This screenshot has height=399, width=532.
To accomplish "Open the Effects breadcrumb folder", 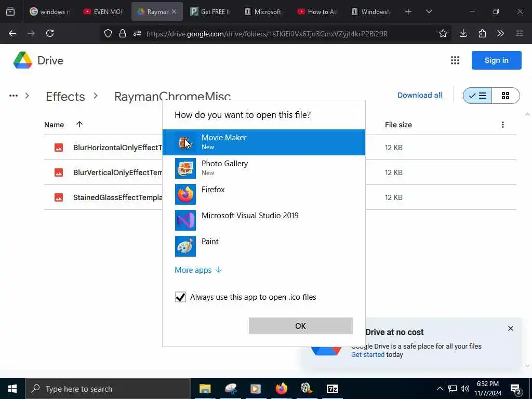I will click(65, 96).
